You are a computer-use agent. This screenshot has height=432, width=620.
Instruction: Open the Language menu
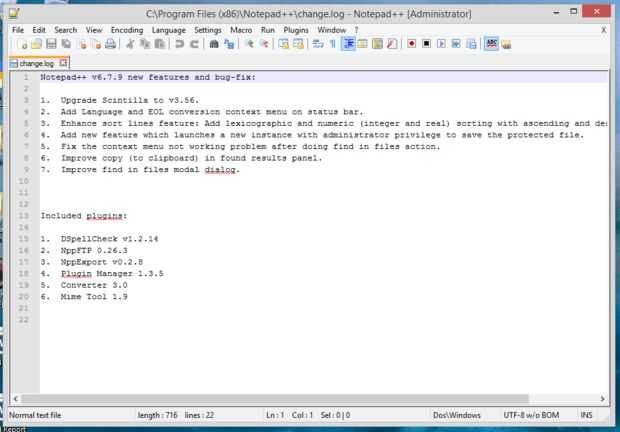point(169,30)
